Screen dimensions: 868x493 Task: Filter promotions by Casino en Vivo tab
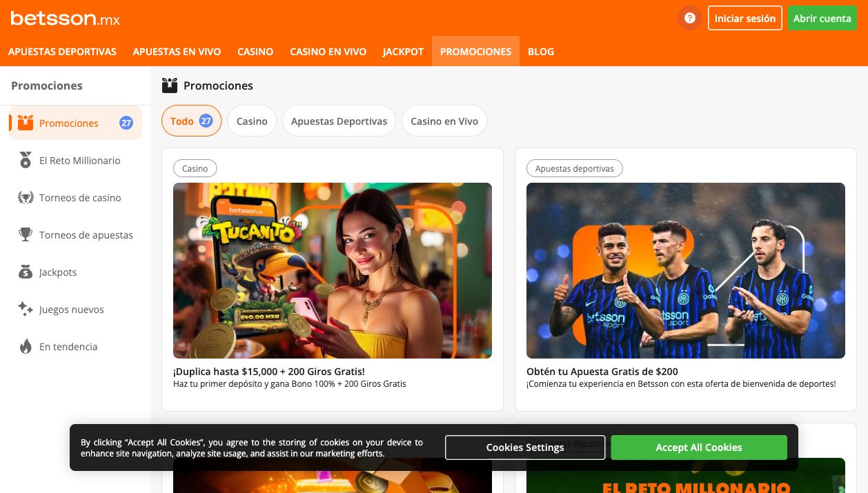[444, 121]
